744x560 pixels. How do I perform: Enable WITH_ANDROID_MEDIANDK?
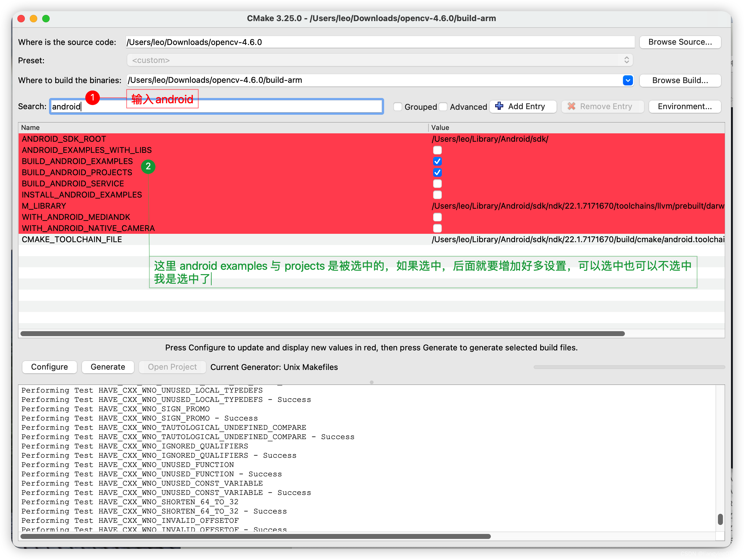pos(437,217)
